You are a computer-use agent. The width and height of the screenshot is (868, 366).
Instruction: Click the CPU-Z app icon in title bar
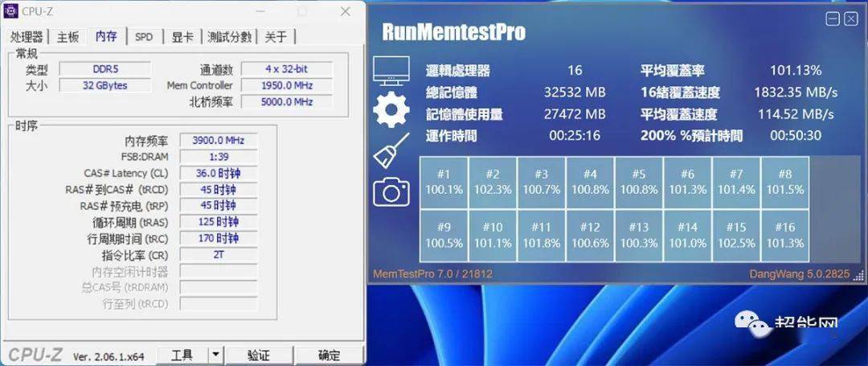(x=10, y=10)
